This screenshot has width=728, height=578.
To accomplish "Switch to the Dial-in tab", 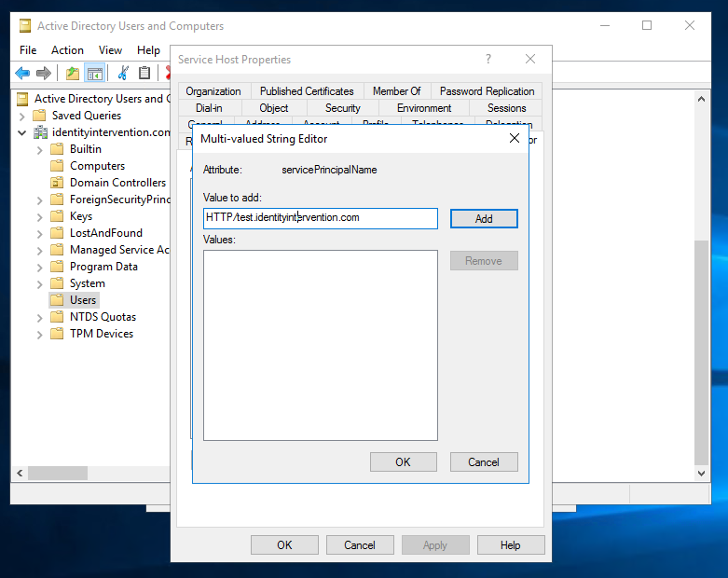I will coord(209,108).
